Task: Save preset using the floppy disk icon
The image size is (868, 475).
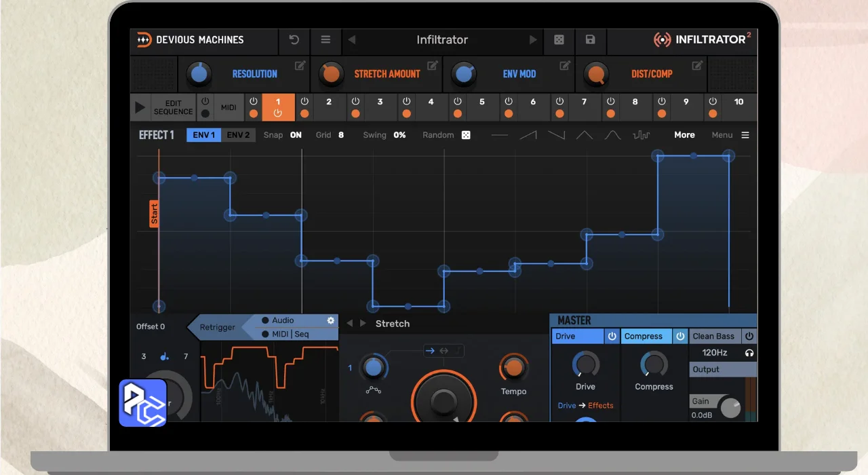Action: pyautogui.click(x=590, y=40)
